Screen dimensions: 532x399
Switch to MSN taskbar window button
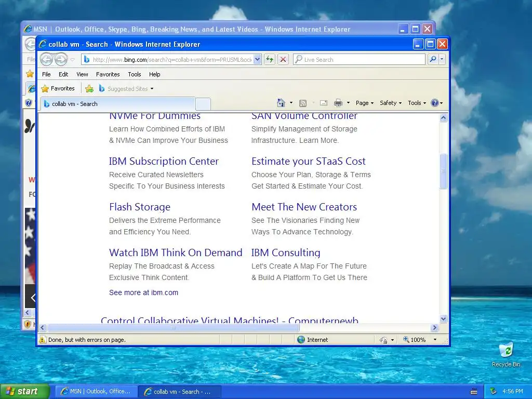pyautogui.click(x=96, y=392)
